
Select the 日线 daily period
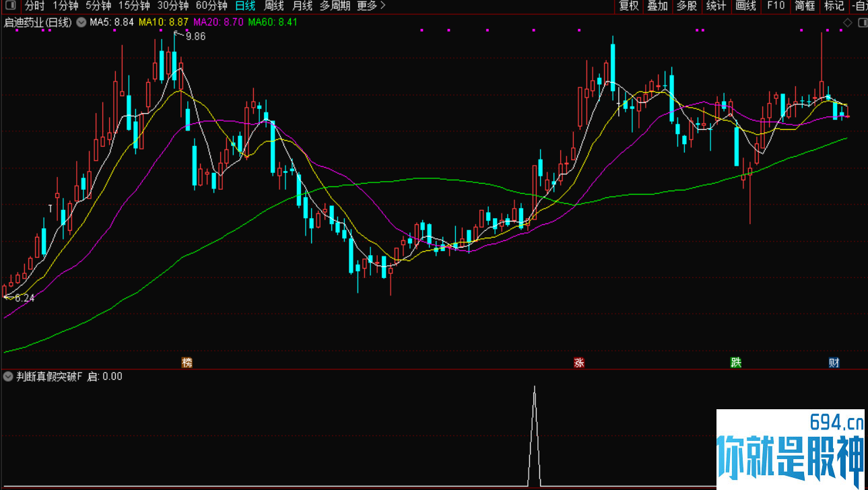[245, 6]
